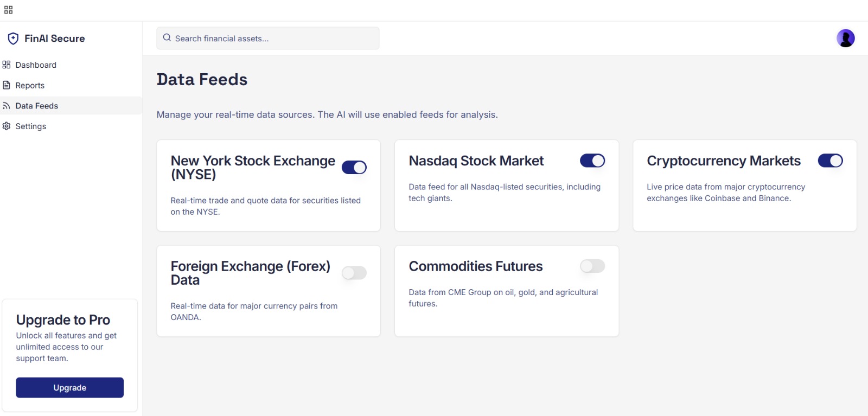This screenshot has height=416, width=868.
Task: Enable the Foreign Exchange (Forex) Data toggle
Action: [x=354, y=273]
